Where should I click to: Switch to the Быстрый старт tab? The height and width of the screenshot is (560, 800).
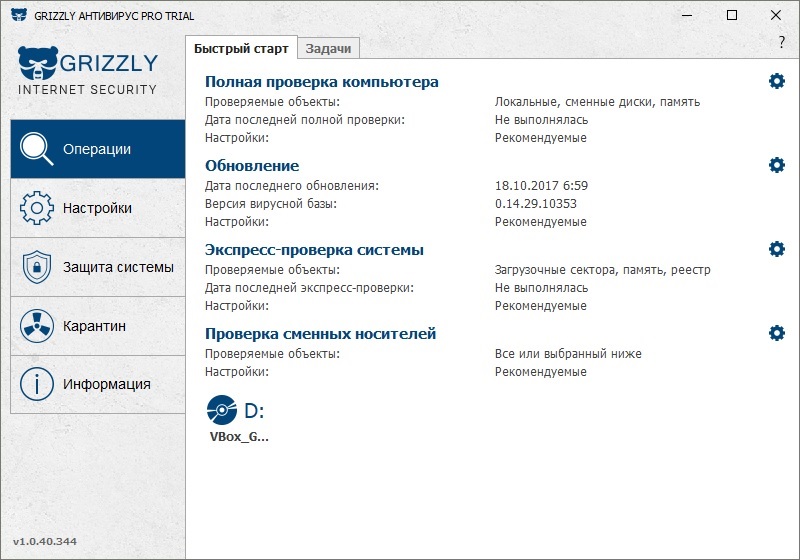click(241, 48)
